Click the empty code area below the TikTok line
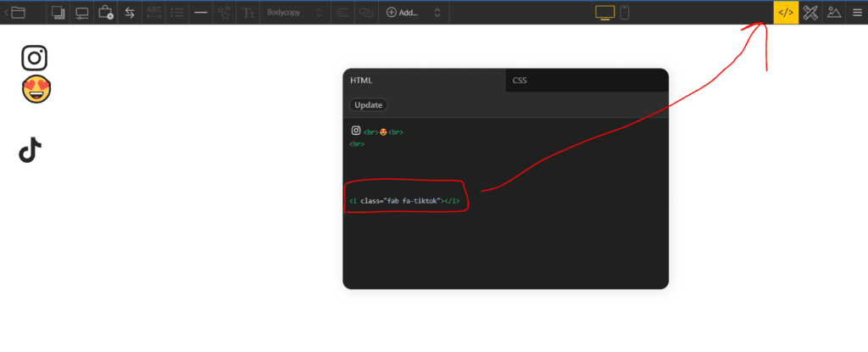Screen dimensions: 868x352 505,249
